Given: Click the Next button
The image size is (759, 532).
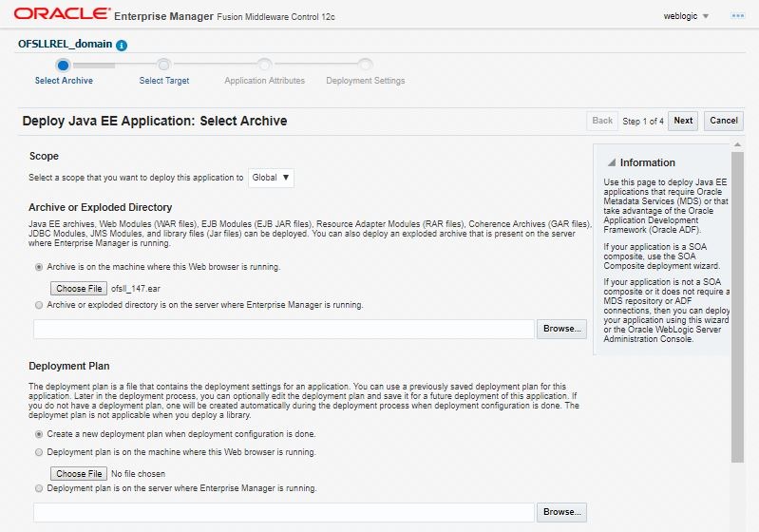Looking at the screenshot, I should point(683,121).
